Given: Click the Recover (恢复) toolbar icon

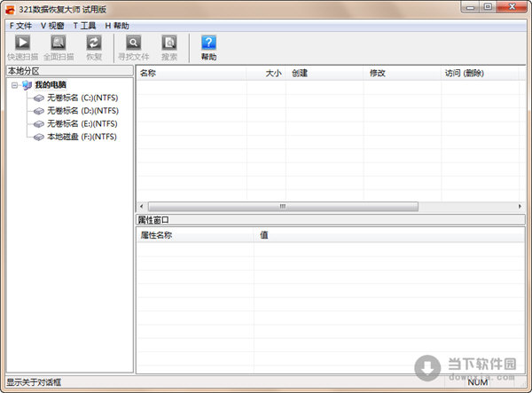Looking at the screenshot, I should coord(94,47).
